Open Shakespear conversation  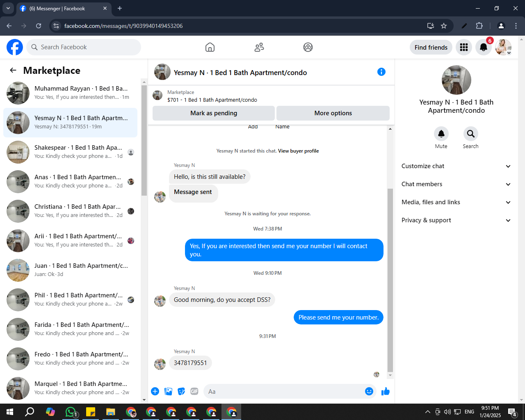tap(70, 152)
